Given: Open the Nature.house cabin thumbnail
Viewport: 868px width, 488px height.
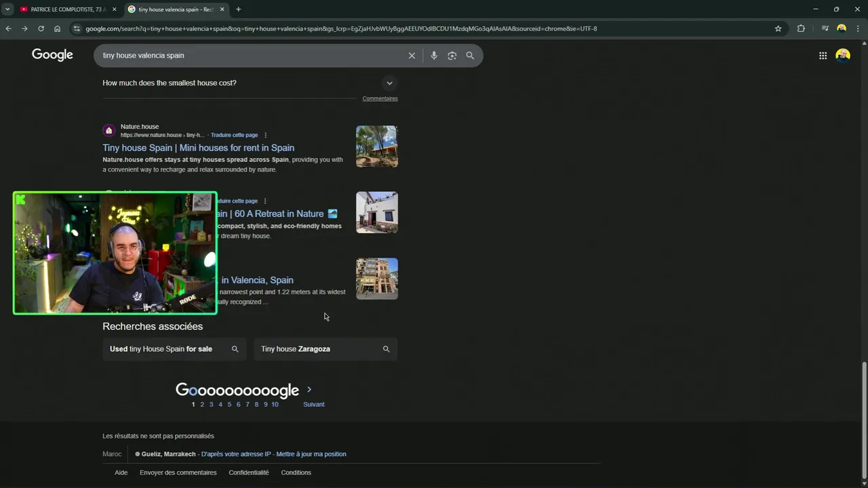Looking at the screenshot, I should (377, 146).
